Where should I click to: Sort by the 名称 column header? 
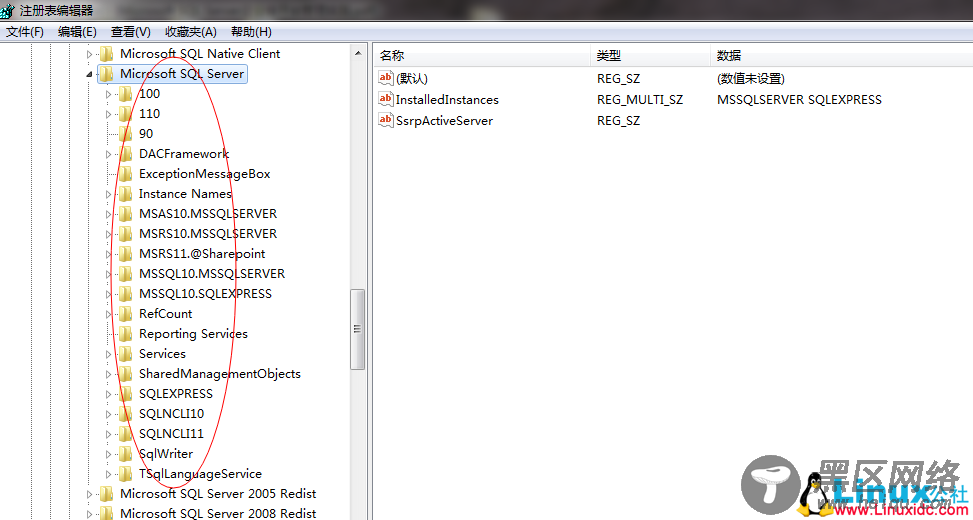click(482, 55)
